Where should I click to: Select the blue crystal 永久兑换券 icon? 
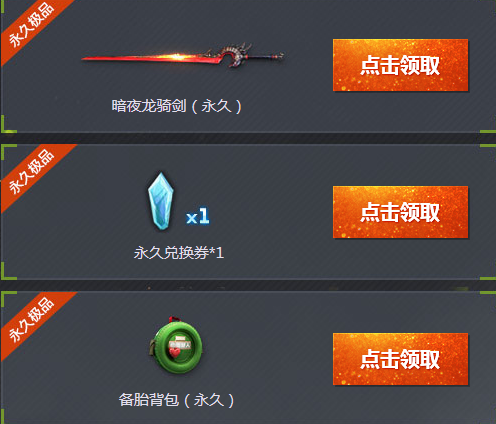(x=161, y=201)
